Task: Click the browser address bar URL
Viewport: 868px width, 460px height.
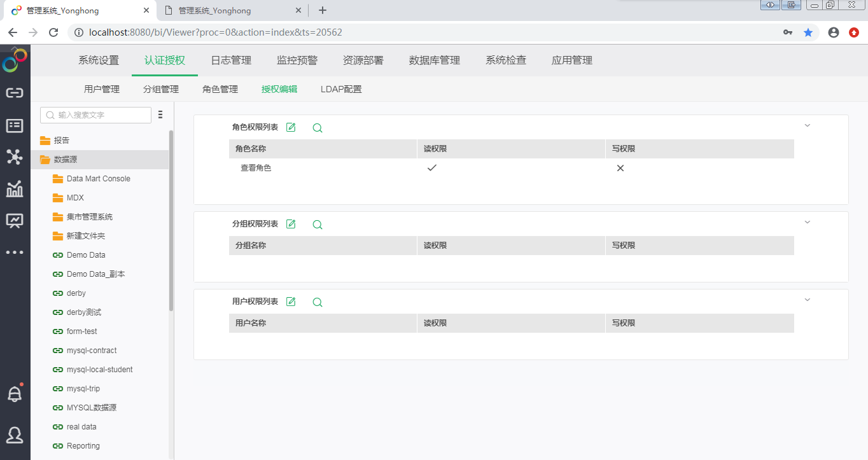Action: point(216,32)
